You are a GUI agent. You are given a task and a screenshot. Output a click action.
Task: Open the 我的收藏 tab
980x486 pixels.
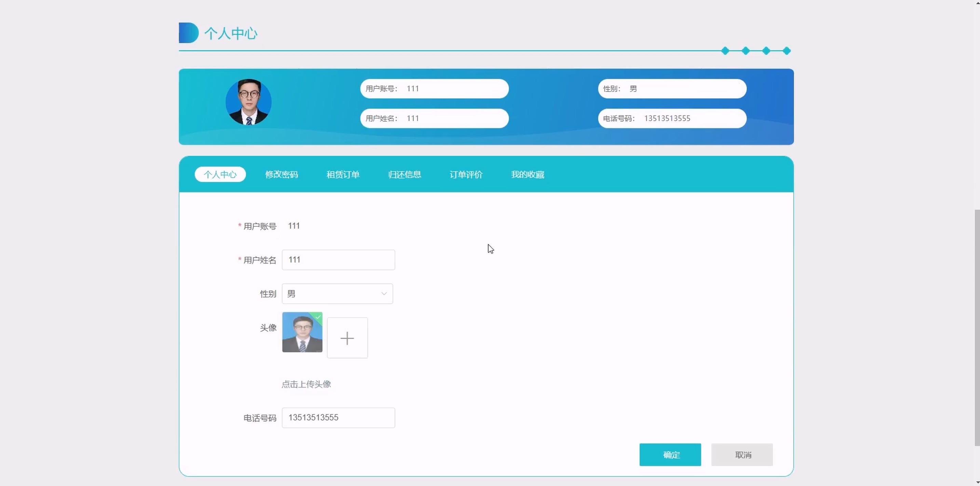pos(527,174)
